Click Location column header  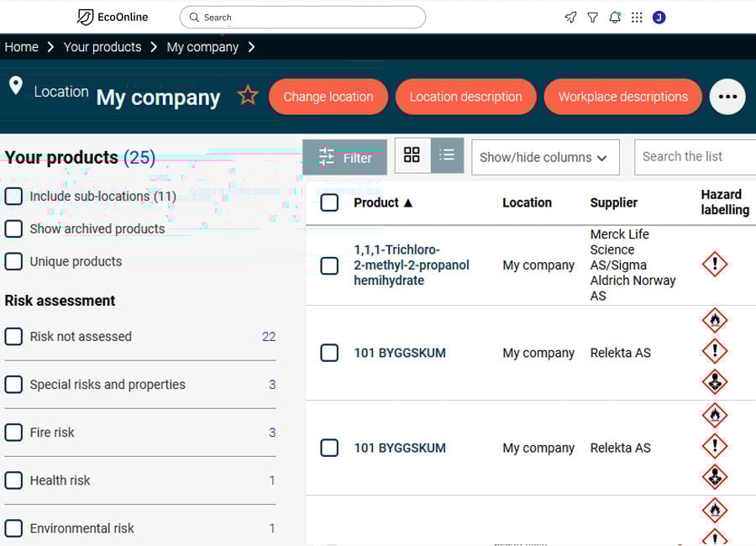(x=527, y=202)
